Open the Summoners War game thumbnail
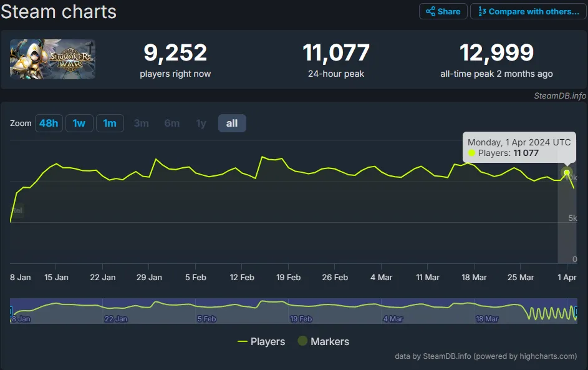 coord(52,59)
